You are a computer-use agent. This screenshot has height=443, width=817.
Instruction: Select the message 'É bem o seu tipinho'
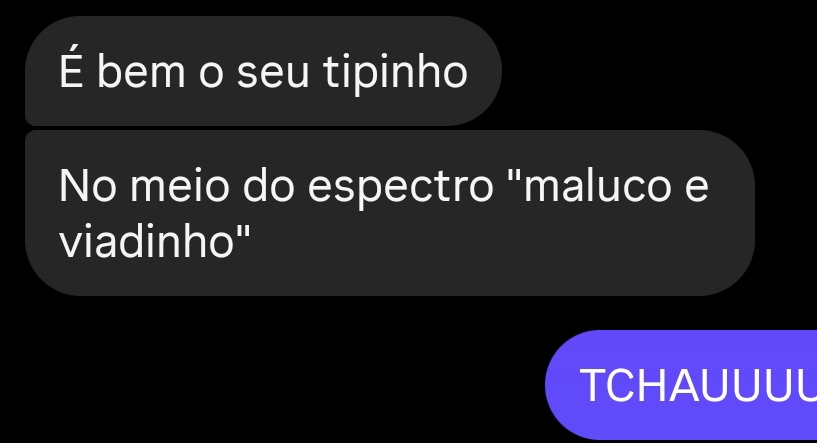[x=263, y=71]
